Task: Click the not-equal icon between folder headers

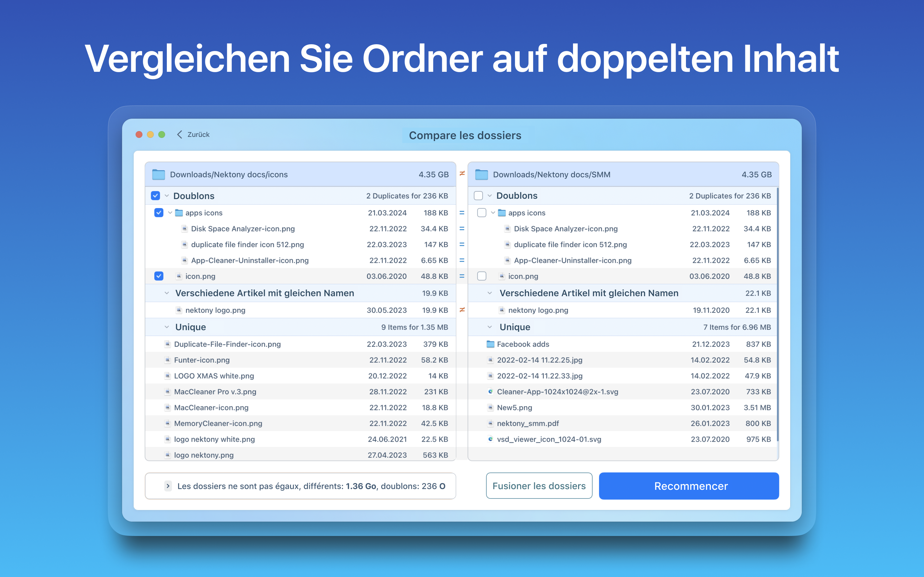Action: click(x=462, y=174)
